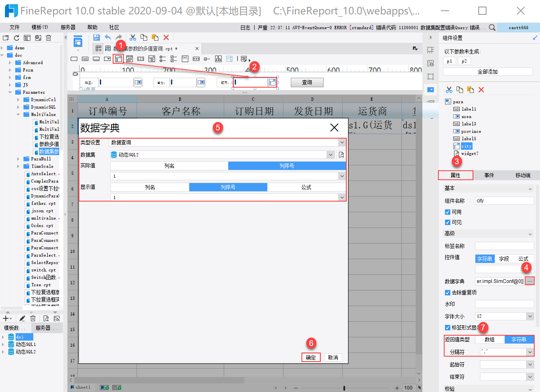Add the p1 parameter
Image resolution: width=540 pixels, height=392 pixels.
coord(450,61)
